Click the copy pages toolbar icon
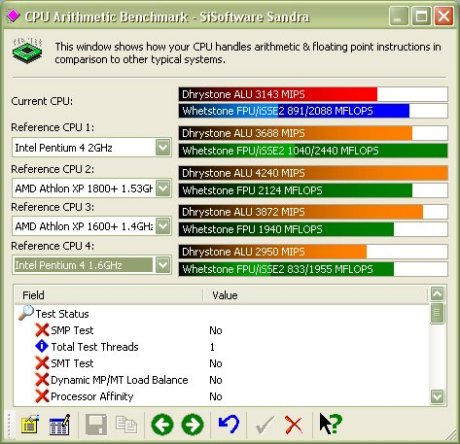The width and height of the screenshot is (460, 444). tap(126, 425)
